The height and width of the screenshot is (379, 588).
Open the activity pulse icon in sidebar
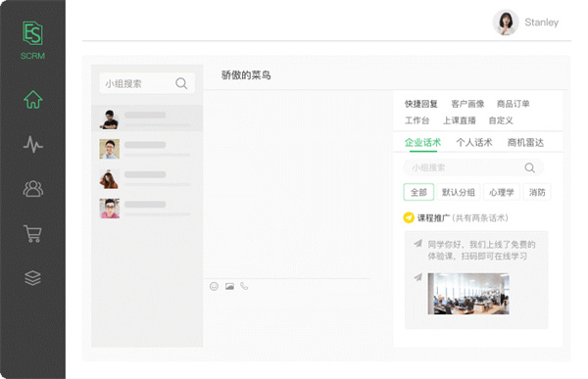coord(33,144)
